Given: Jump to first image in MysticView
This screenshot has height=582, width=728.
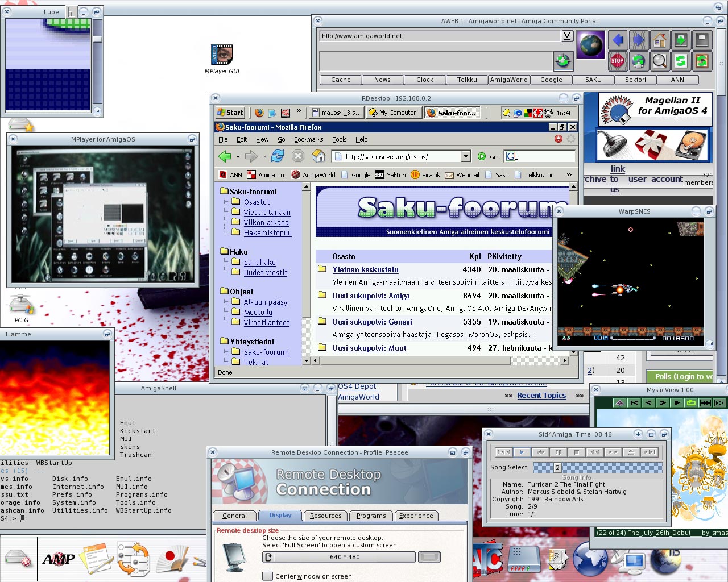Looking at the screenshot, I should tap(634, 402).
